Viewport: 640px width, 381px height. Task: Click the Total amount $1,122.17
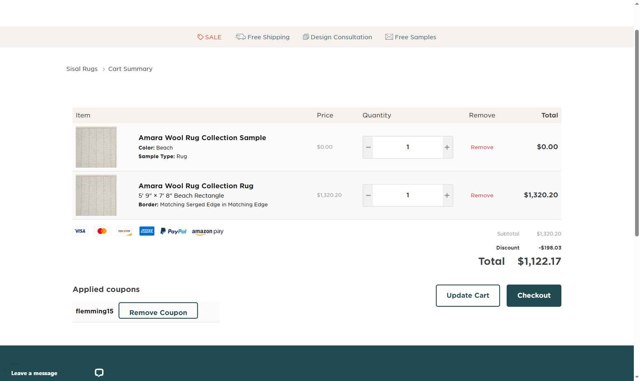[x=539, y=261]
